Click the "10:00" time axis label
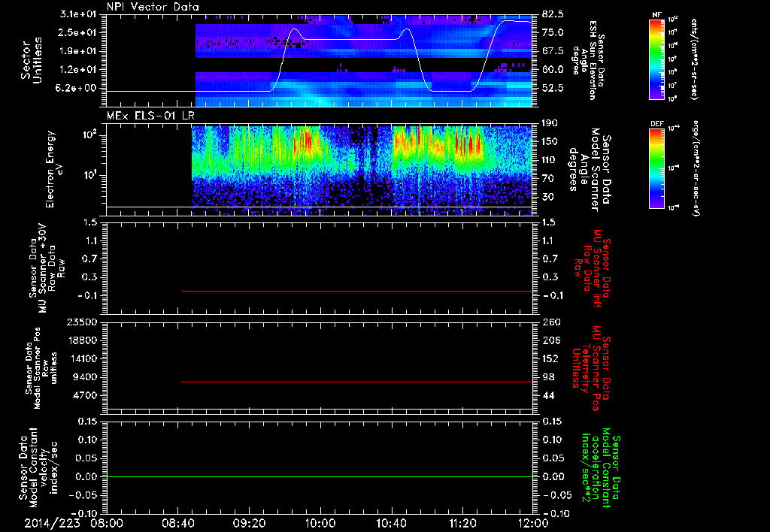This screenshot has height=532, width=770. coord(320,523)
